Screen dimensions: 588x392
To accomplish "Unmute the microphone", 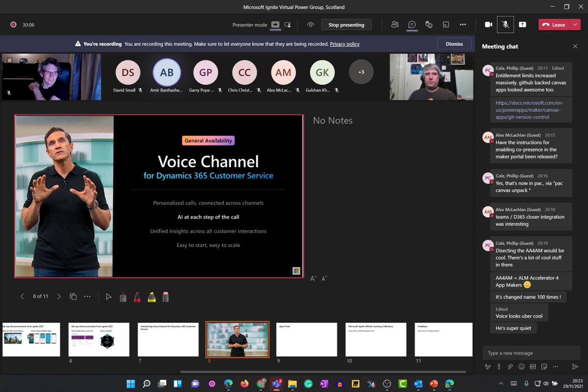I will [505, 24].
